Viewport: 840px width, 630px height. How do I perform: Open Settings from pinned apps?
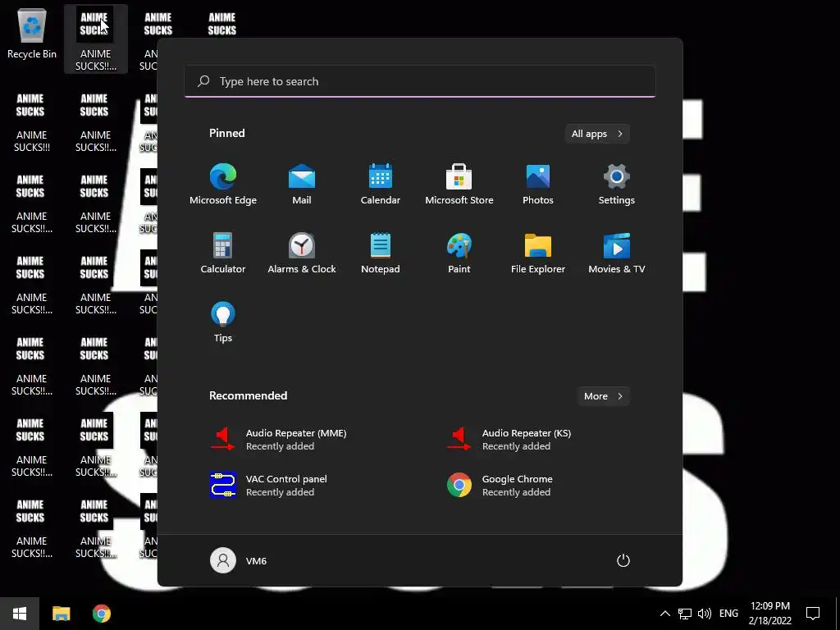click(617, 185)
